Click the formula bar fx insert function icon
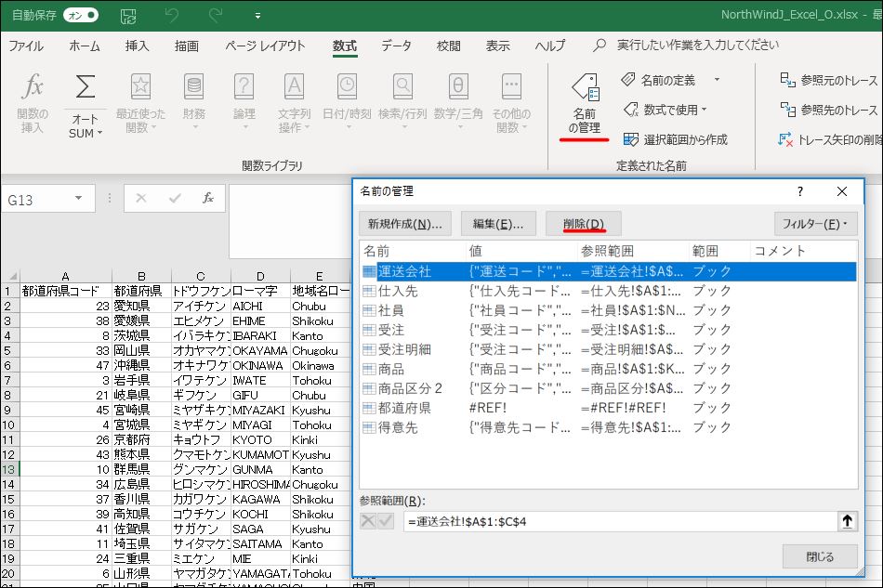Image resolution: width=883 pixels, height=588 pixels. [x=208, y=198]
